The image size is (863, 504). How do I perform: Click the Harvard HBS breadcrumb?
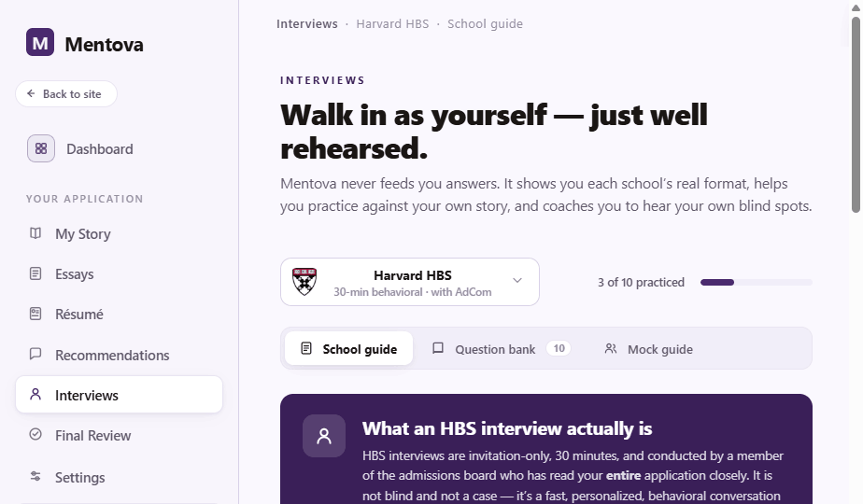[x=392, y=23]
